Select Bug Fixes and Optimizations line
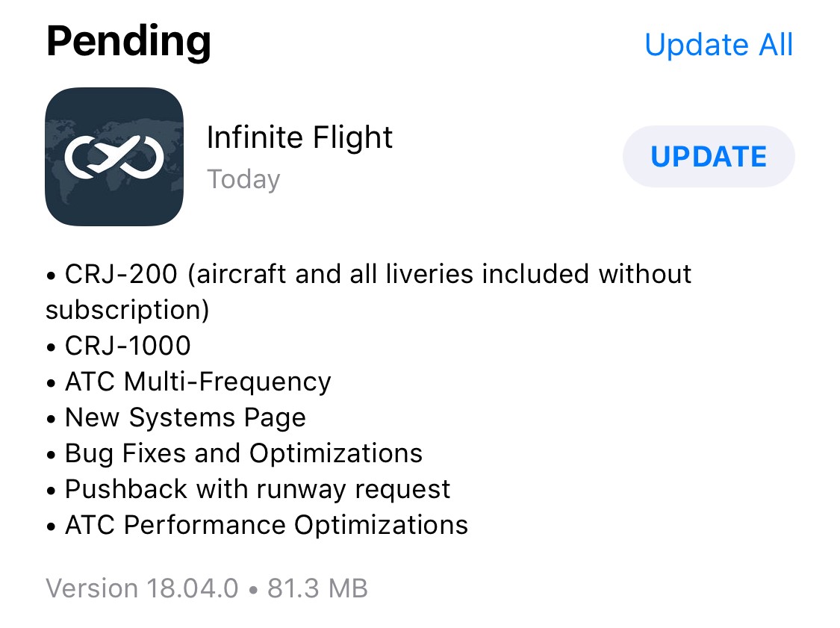Image resolution: width=840 pixels, height=628 pixels. [243, 453]
